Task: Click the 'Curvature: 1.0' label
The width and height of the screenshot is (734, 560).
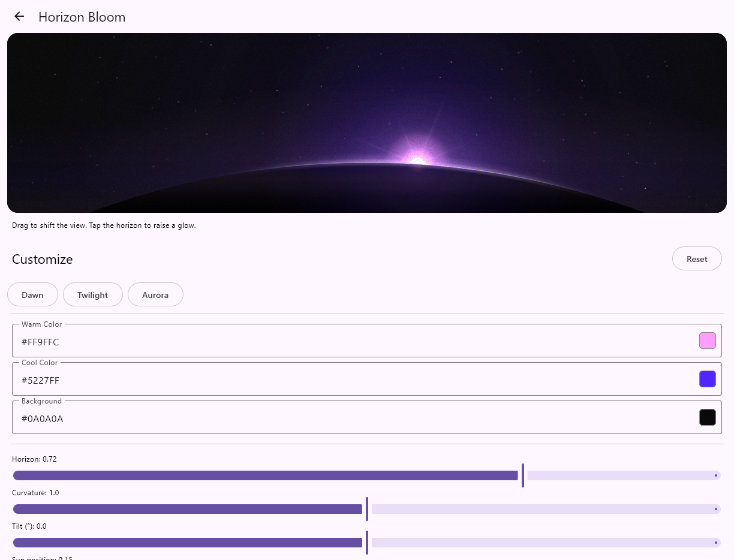Action: click(35, 493)
